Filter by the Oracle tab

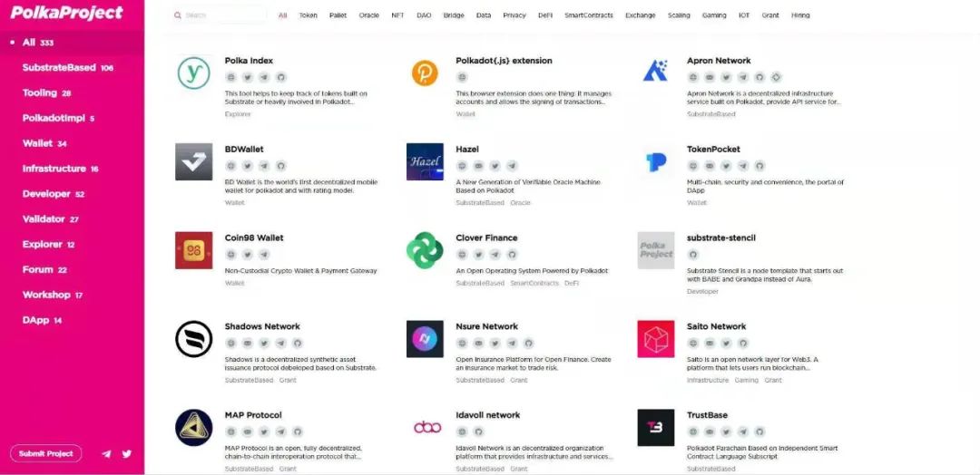(368, 15)
